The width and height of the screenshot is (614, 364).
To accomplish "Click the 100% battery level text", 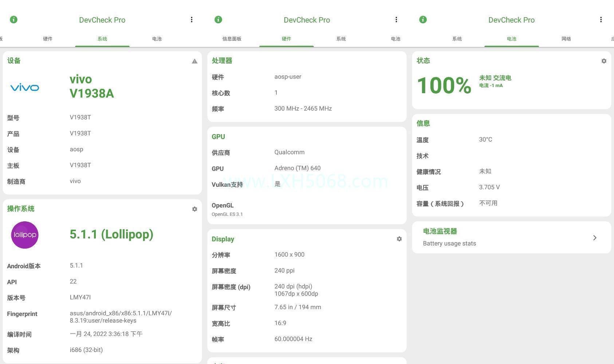I will [x=444, y=86].
